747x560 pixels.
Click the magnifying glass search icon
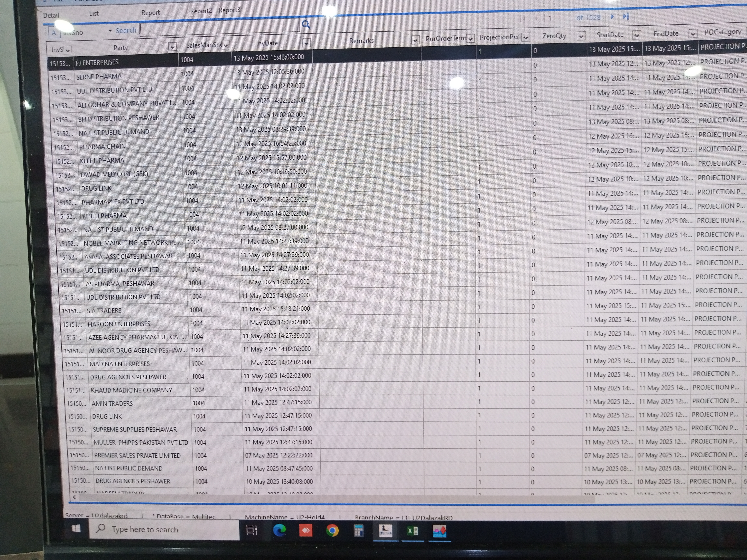pos(306,24)
